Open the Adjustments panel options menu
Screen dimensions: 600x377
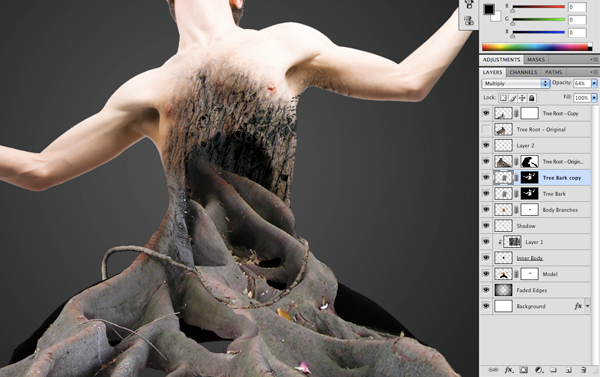593,59
